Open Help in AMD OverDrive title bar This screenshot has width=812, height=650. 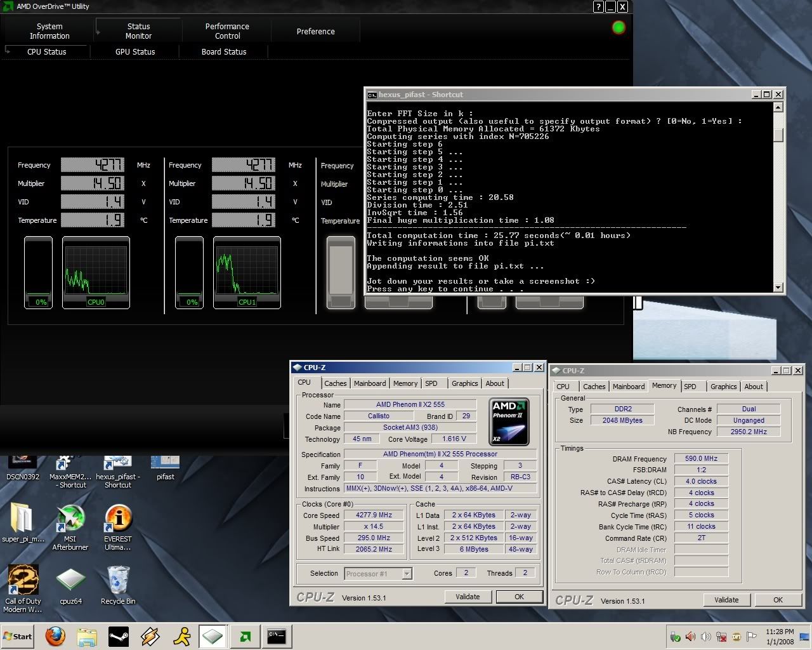(x=599, y=7)
